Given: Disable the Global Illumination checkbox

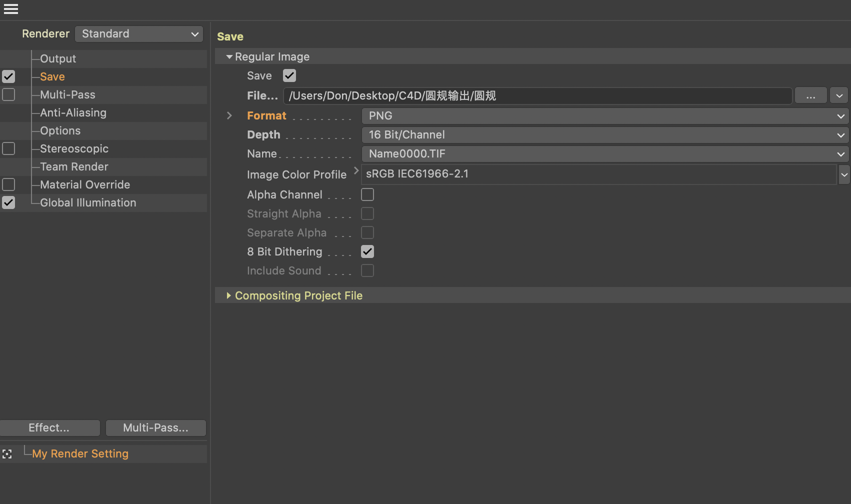Looking at the screenshot, I should 8,202.
